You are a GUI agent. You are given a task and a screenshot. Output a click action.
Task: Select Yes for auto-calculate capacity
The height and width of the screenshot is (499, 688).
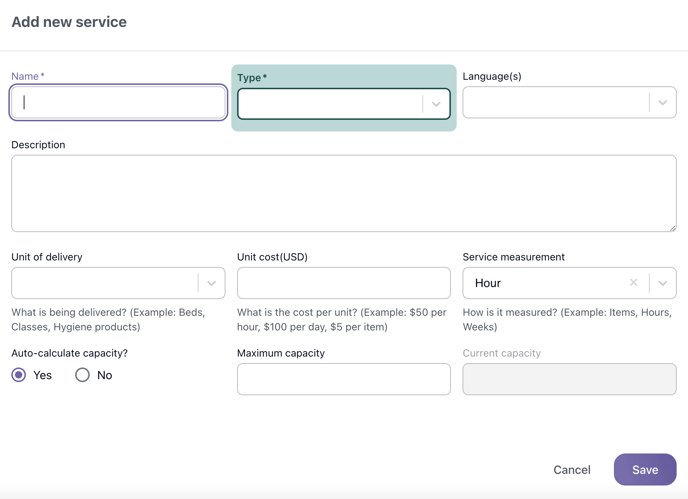point(19,375)
